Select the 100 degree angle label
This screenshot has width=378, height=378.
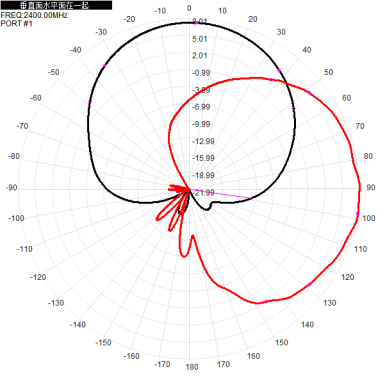click(369, 218)
